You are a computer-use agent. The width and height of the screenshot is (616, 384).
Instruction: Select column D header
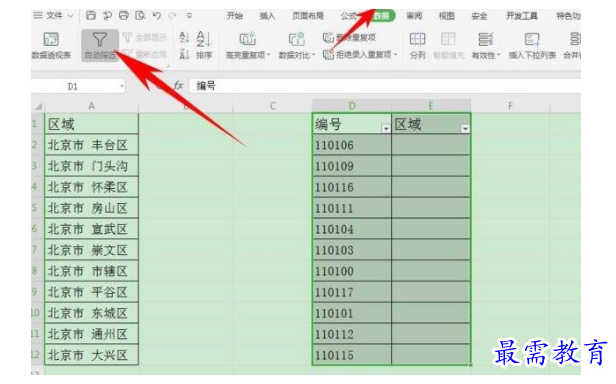pos(352,106)
